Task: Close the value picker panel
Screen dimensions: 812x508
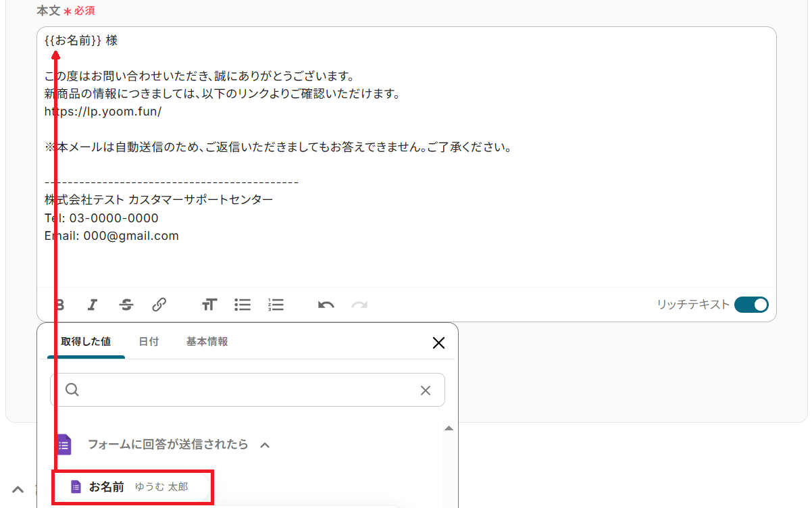Action: pyautogui.click(x=438, y=343)
